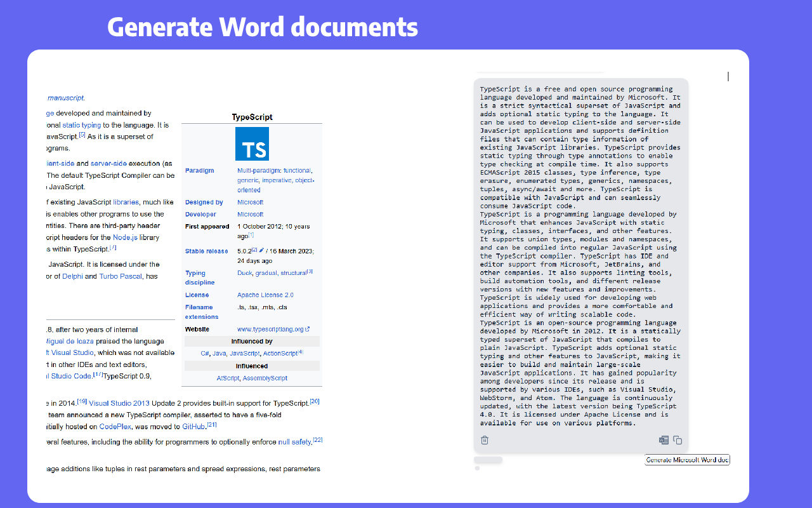This screenshot has width=812, height=508.
Task: Open footnote reference [20] after TypeScript
Action: (x=315, y=401)
